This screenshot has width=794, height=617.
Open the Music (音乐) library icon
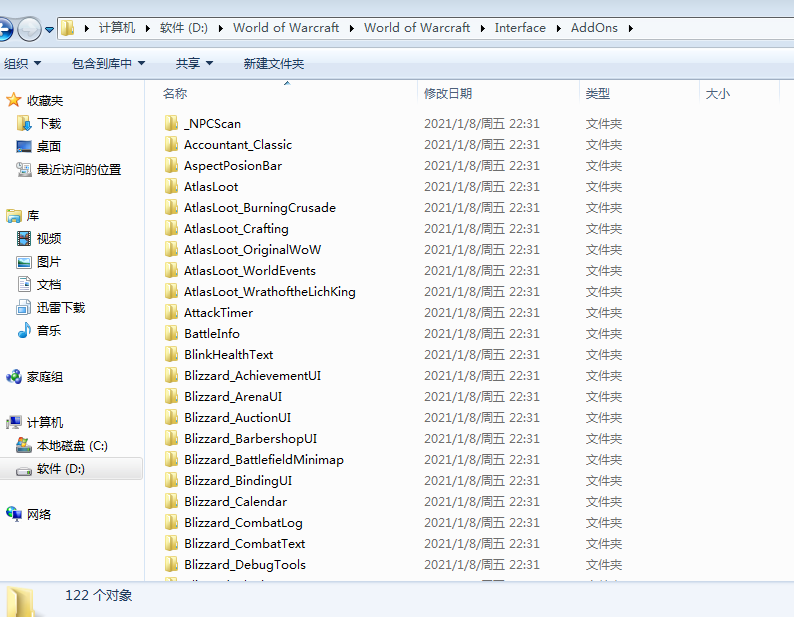pos(25,331)
